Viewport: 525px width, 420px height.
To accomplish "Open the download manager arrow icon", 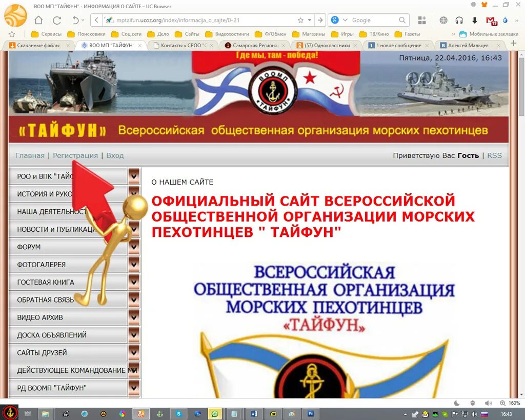I will pyautogui.click(x=475, y=21).
